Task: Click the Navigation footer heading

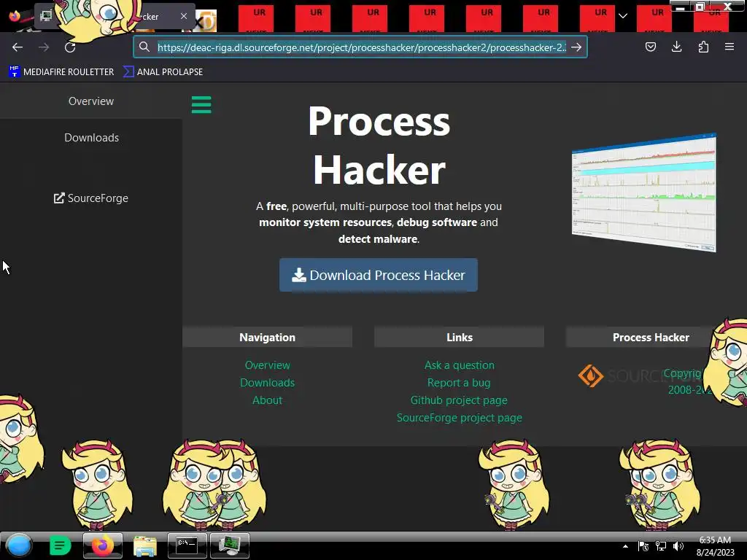Action: [x=267, y=338]
